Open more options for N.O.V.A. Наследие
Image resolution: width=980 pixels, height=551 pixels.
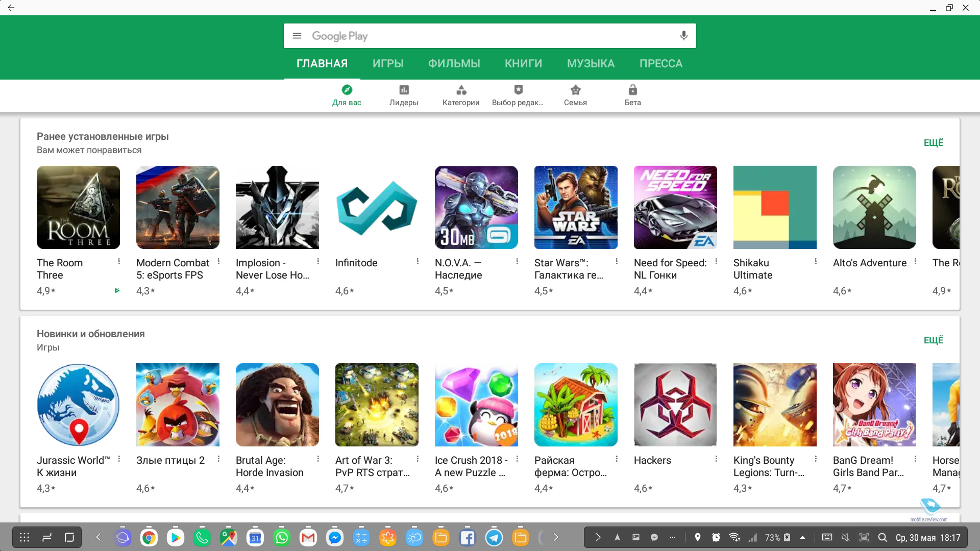click(x=517, y=261)
